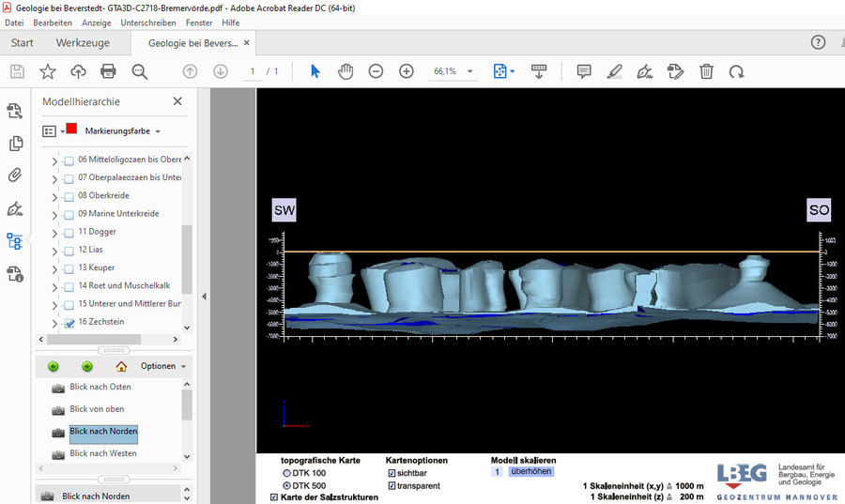845x504 pixels.
Task: Click the page number input field
Action: (x=252, y=71)
